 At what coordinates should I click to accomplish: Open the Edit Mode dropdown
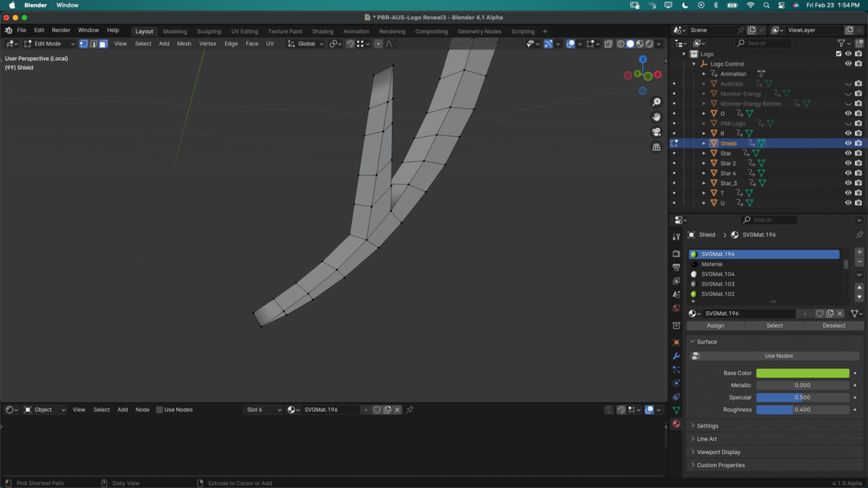tap(49, 43)
